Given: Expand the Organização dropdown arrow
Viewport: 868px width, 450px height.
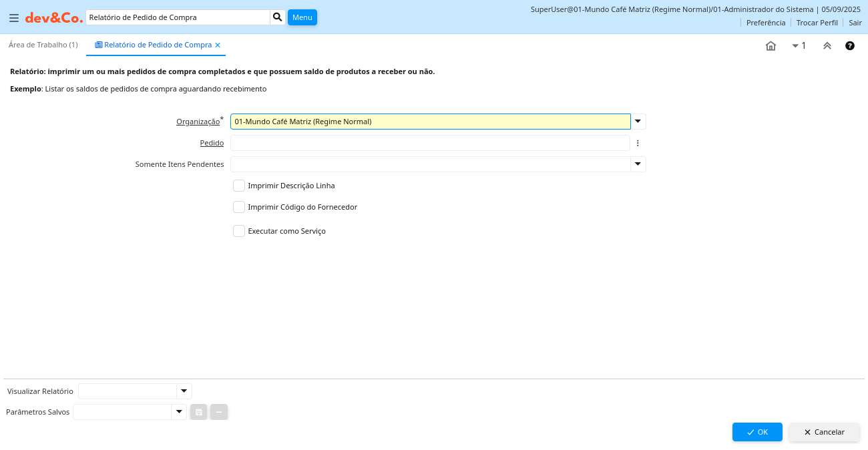Looking at the screenshot, I should pyautogui.click(x=638, y=122).
